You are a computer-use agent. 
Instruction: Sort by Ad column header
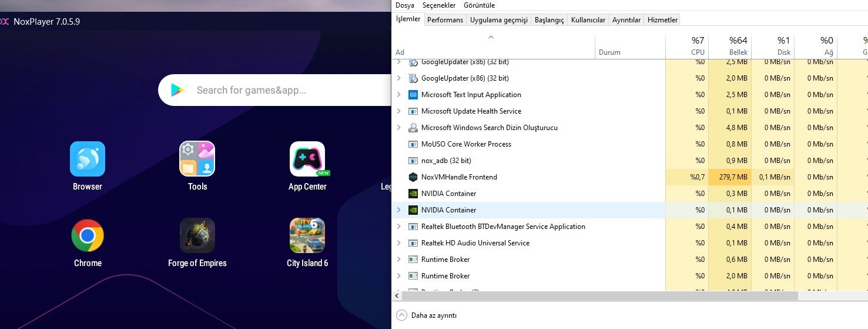pos(494,46)
